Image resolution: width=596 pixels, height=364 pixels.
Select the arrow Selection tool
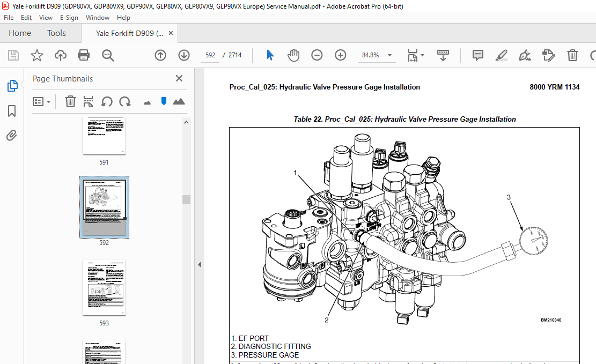tap(270, 55)
